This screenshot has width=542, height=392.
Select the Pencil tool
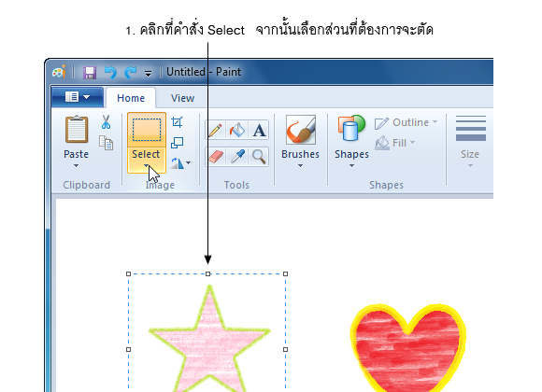click(x=215, y=131)
